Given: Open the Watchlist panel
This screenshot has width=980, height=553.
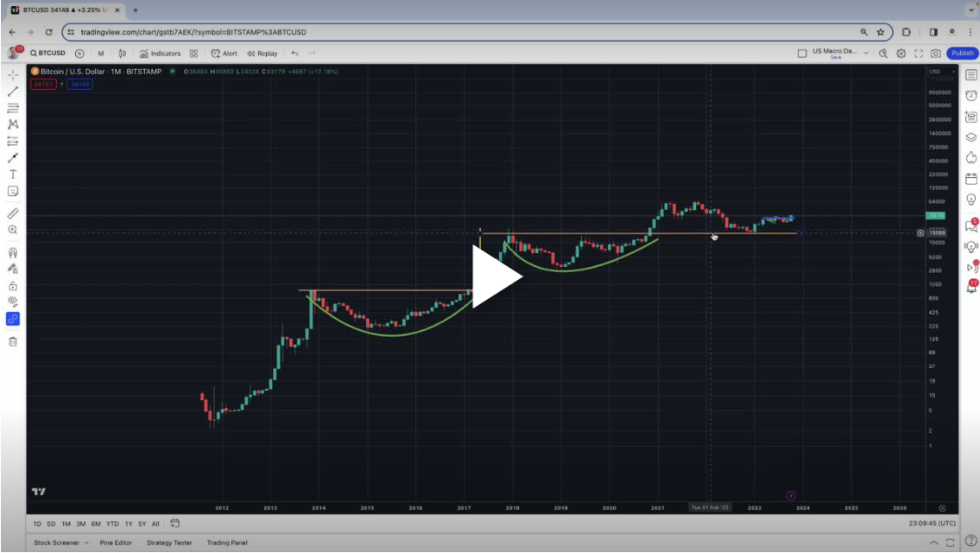Looking at the screenshot, I should pos(969,76).
